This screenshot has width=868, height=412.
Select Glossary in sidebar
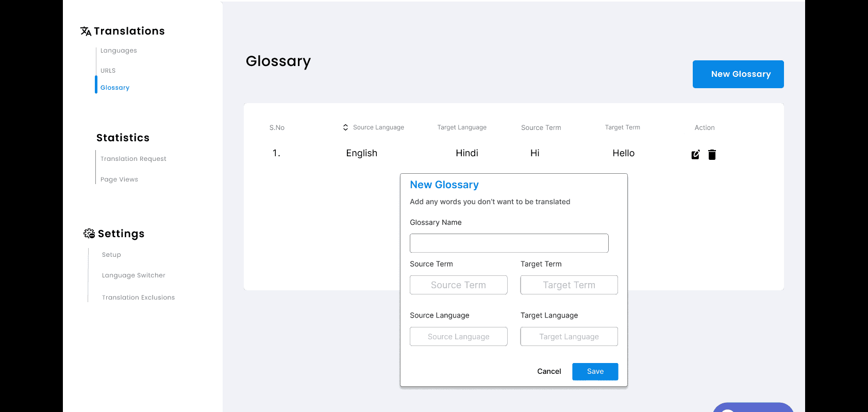(115, 88)
